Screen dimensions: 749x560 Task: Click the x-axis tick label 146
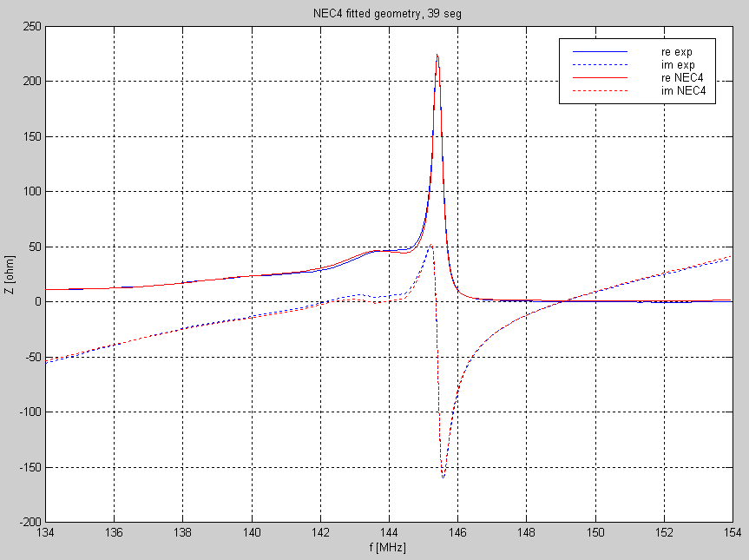[x=457, y=532]
